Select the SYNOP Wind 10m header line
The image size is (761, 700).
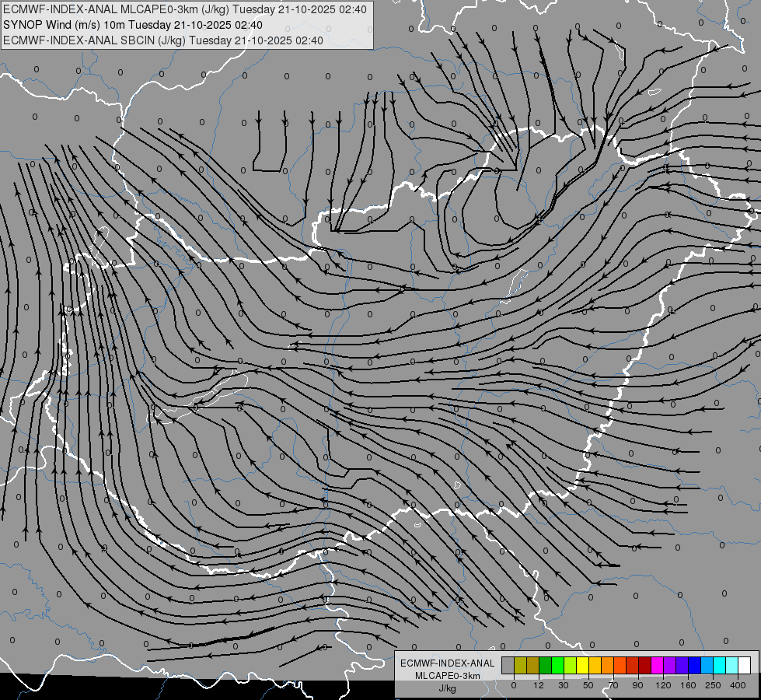coord(133,25)
